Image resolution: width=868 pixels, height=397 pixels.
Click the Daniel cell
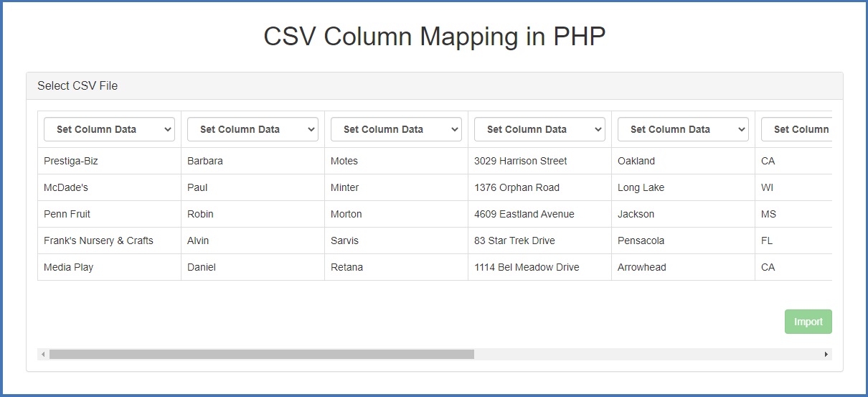(253, 267)
